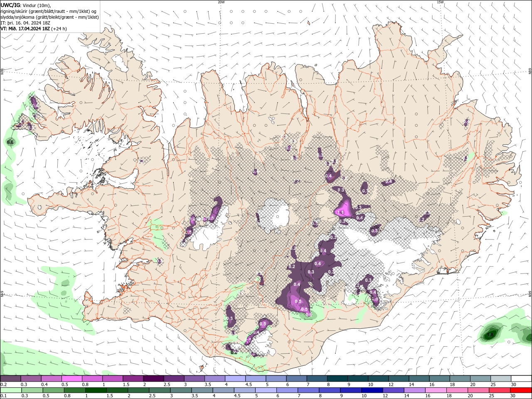Pick the bright red swatch at lower scale 30
This screenshot has width=532, height=399.
[521, 390]
